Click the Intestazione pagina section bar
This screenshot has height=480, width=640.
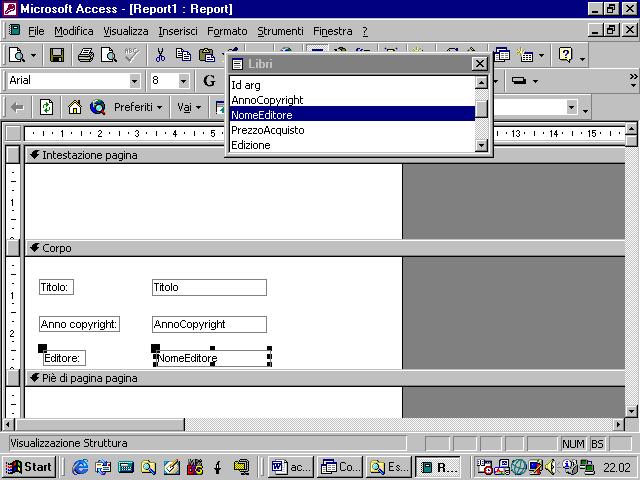click(325, 155)
